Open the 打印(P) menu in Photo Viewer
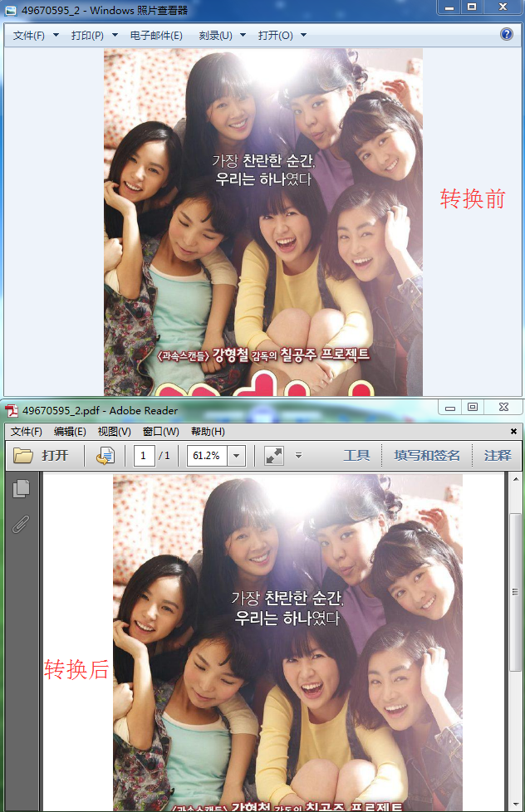 [94, 35]
